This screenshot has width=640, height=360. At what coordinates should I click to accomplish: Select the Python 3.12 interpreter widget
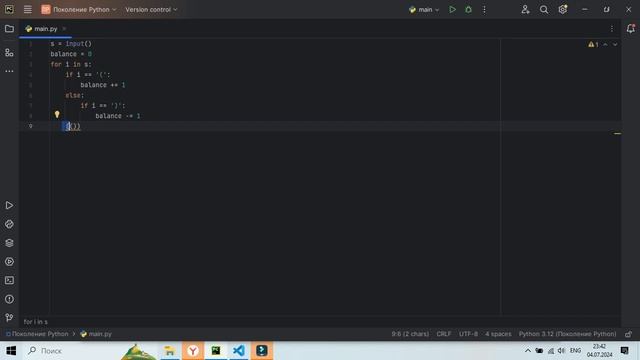pos(567,334)
